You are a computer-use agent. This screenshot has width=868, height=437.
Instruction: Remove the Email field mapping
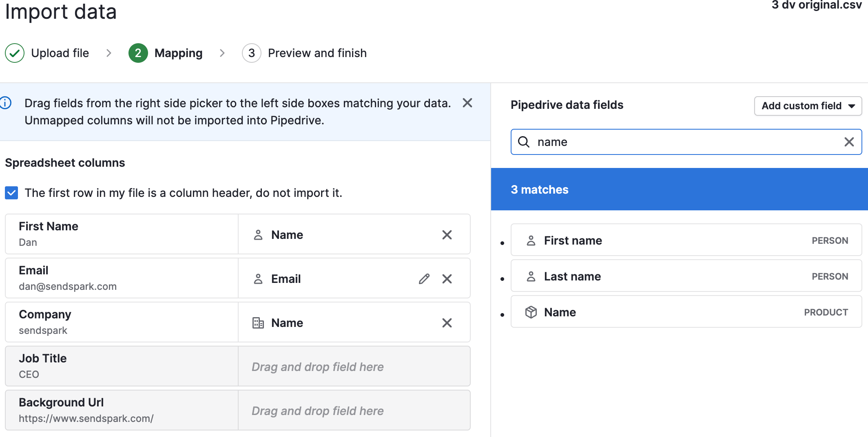click(x=447, y=279)
